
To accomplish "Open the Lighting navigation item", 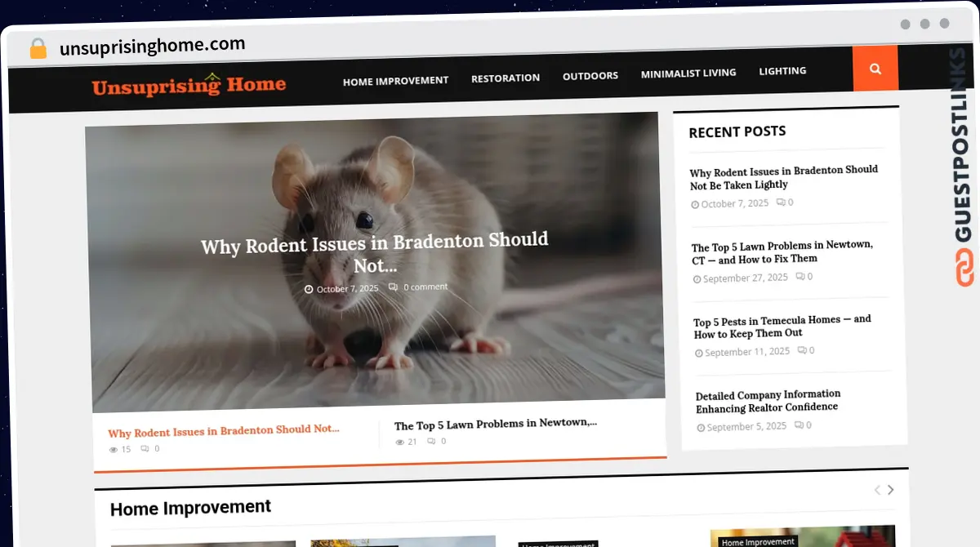I will coord(782,71).
